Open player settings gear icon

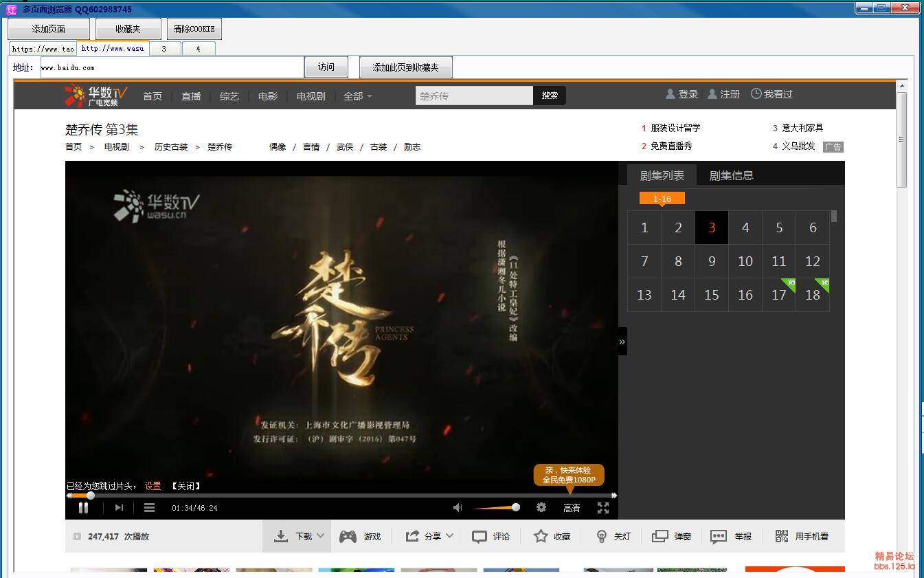tap(541, 507)
